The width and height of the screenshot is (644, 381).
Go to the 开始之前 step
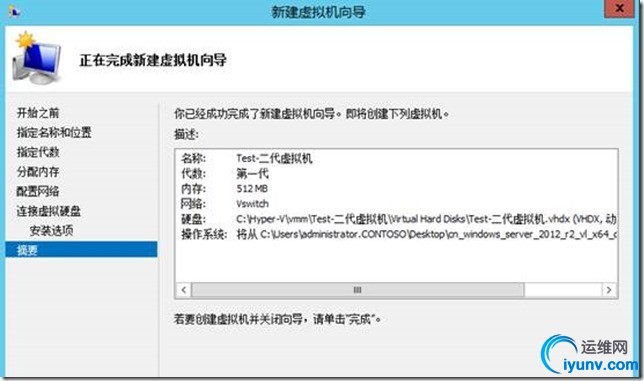[38, 112]
